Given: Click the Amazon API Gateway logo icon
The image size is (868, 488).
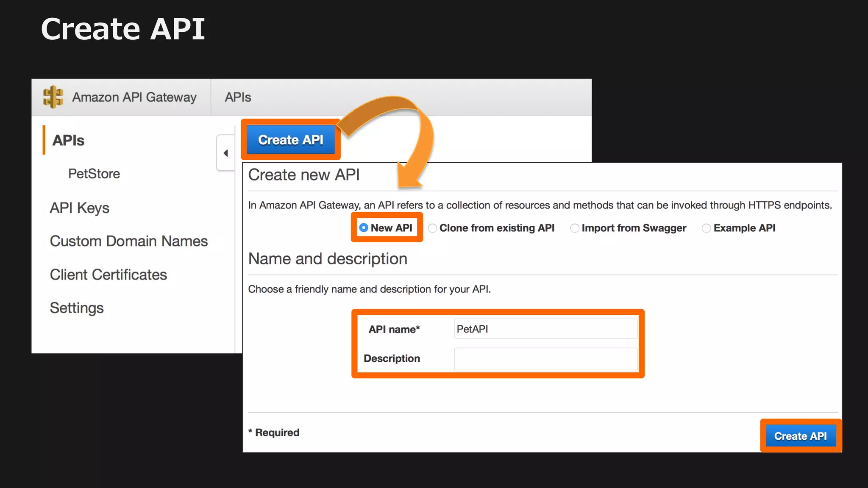Looking at the screenshot, I should pyautogui.click(x=53, y=97).
